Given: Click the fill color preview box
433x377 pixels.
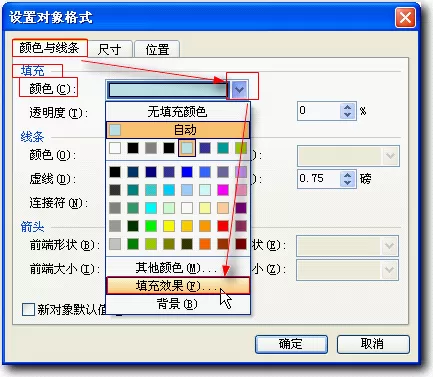Looking at the screenshot, I should [168, 89].
